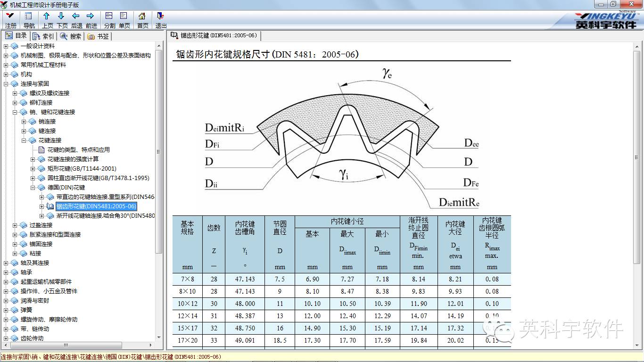Screen dimensions: 644x362
Task: Click the 螺旋传动、摩擦轮传动 book icon
Action: tap(14, 320)
